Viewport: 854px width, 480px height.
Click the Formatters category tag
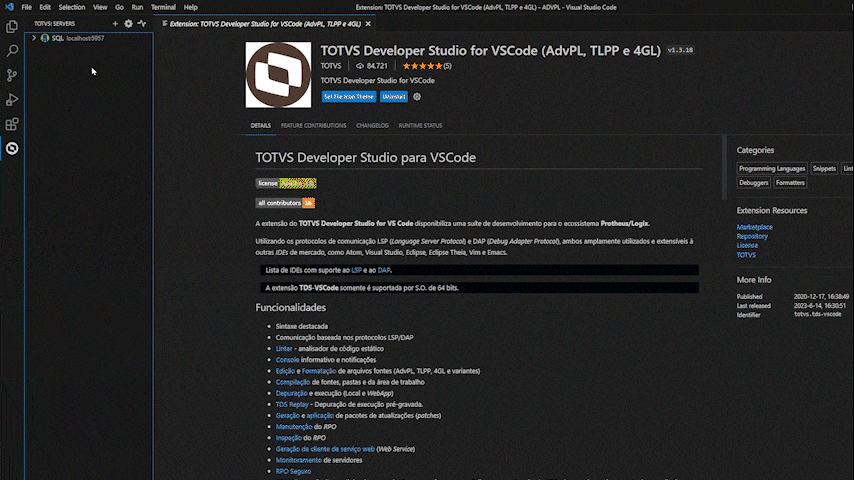(x=790, y=183)
